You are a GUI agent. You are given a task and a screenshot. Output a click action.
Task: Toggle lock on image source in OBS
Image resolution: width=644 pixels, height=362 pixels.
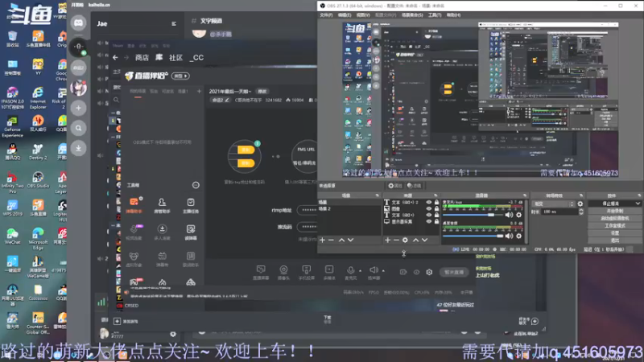pos(436,208)
